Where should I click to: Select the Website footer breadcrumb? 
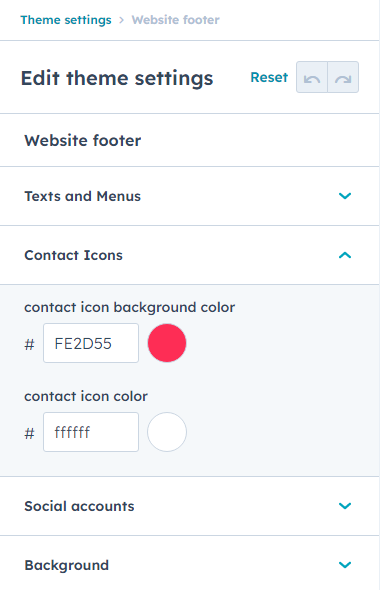click(175, 20)
